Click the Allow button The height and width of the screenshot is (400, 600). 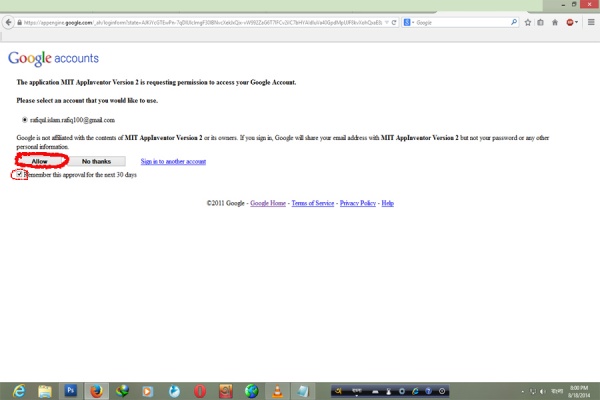pyautogui.click(x=40, y=162)
